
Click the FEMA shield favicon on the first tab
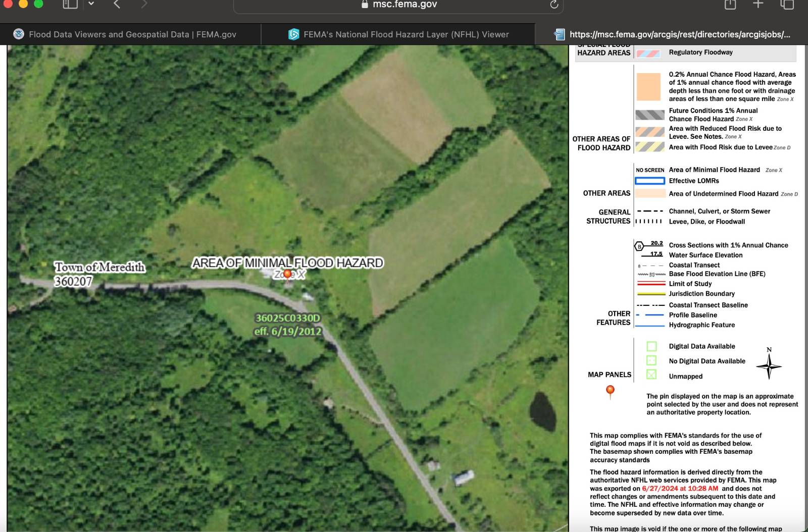pos(19,34)
